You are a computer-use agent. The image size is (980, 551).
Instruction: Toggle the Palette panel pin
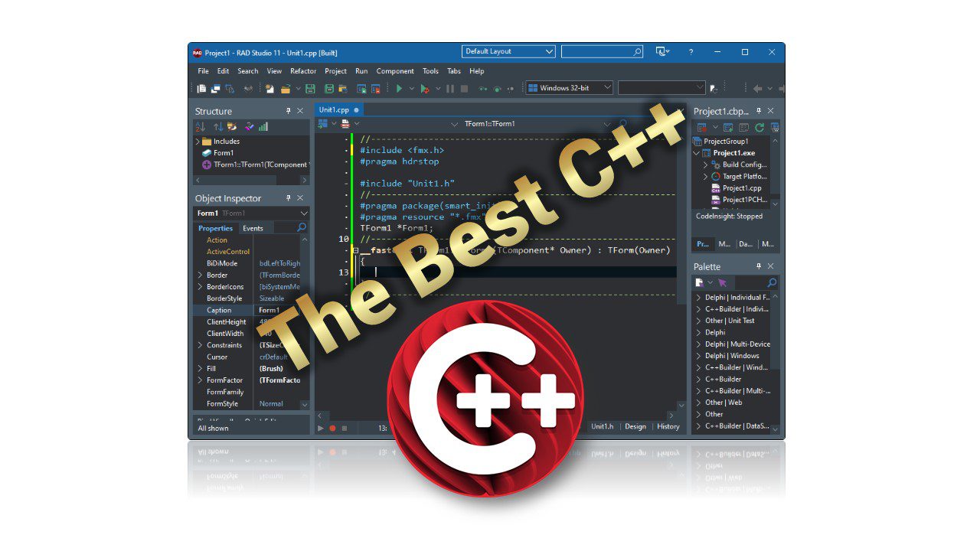tap(759, 266)
